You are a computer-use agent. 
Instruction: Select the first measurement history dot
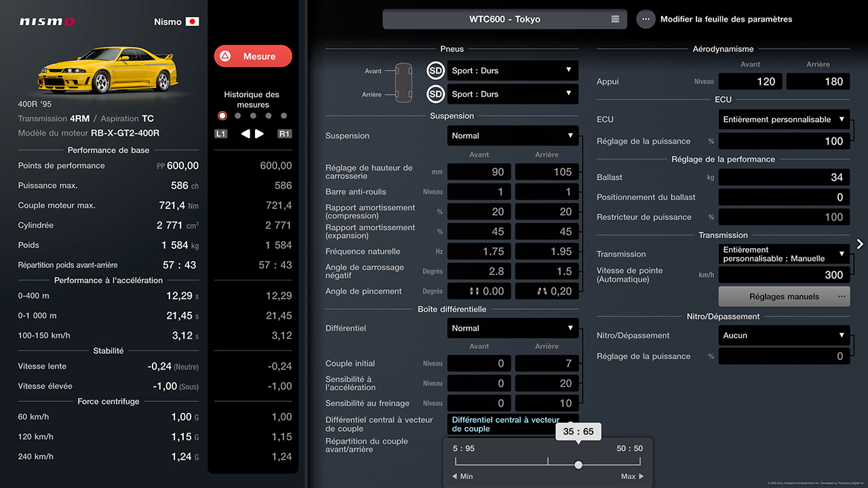[x=222, y=116]
